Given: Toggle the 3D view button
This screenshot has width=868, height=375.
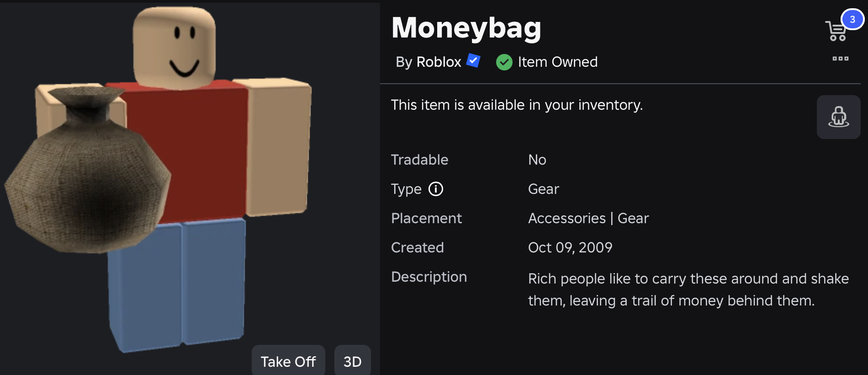Looking at the screenshot, I should (353, 361).
